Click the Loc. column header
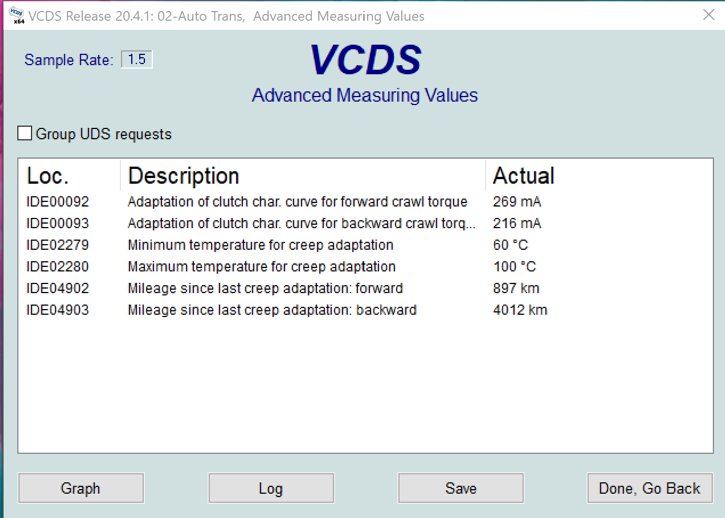 69,176
